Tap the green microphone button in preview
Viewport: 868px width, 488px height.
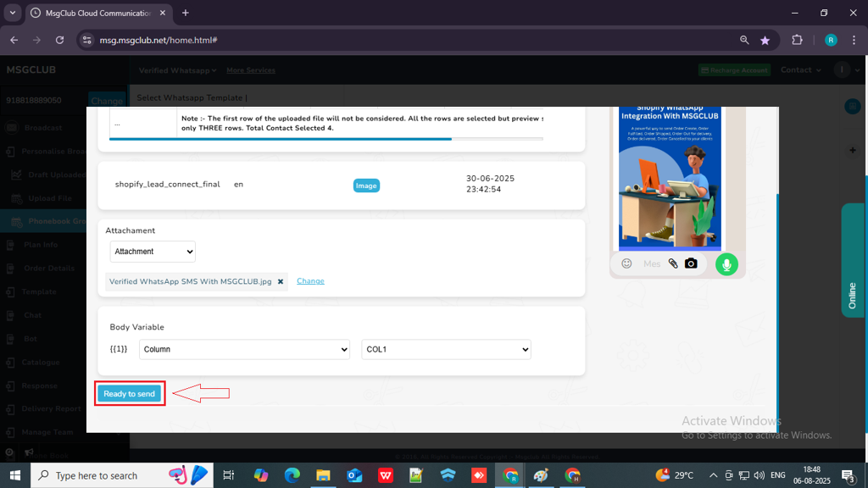[x=726, y=264]
